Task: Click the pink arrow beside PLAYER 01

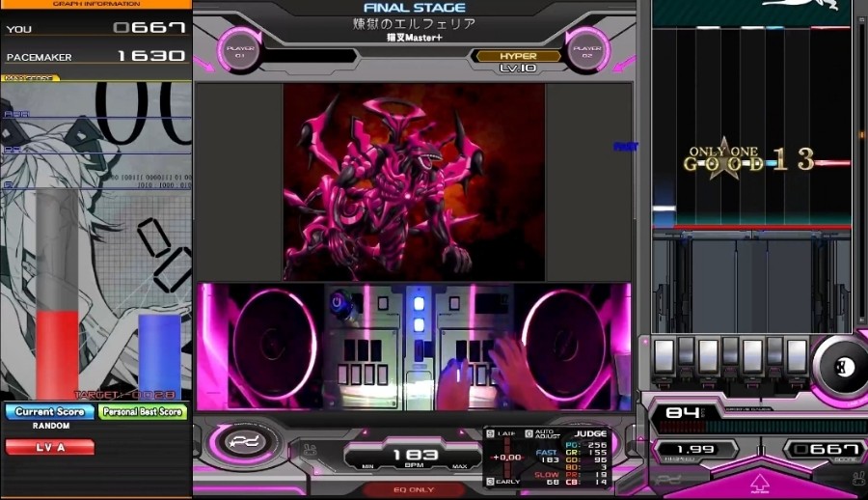Action: pos(203,65)
